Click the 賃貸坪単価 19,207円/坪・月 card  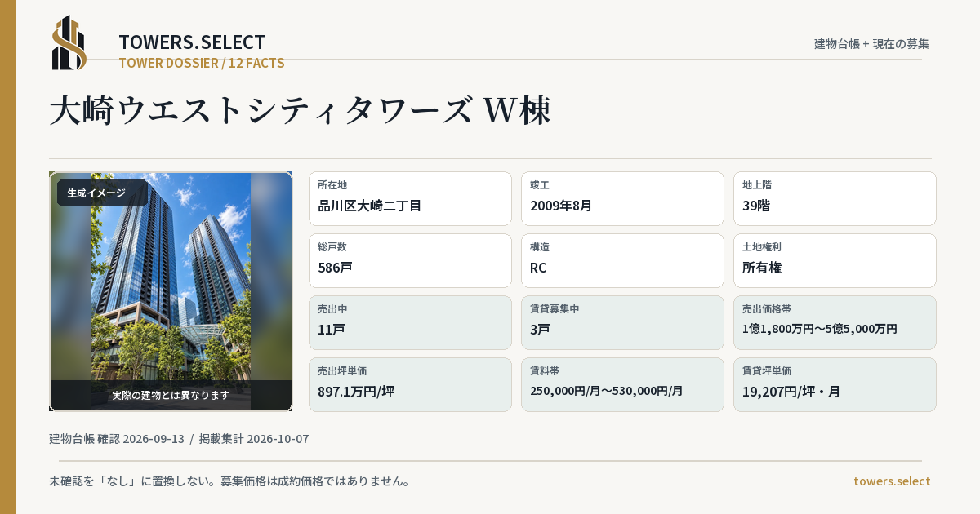835,384
